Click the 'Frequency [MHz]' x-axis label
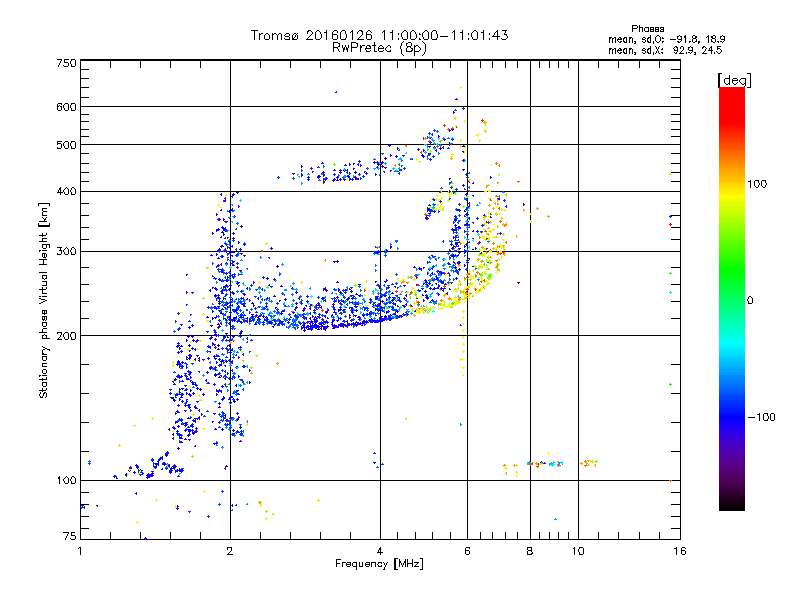Image resolution: width=800 pixels, height=600 pixels. (379, 564)
